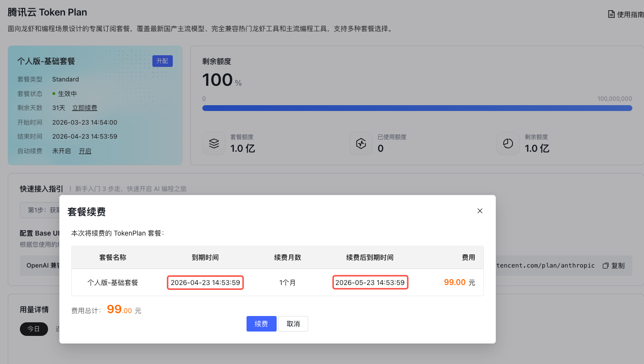Viewport: 644px width, 364px height.
Task: Click the 31天 remaining days value
Action: (59, 108)
